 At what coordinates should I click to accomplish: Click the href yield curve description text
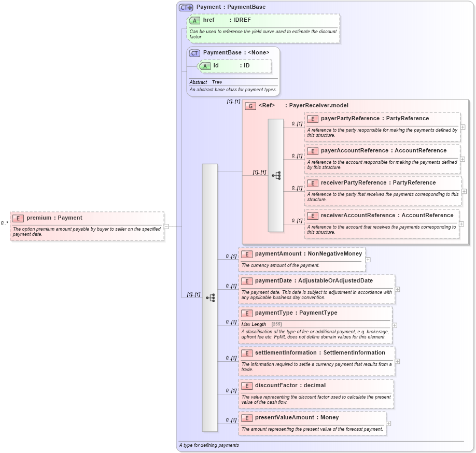point(263,34)
